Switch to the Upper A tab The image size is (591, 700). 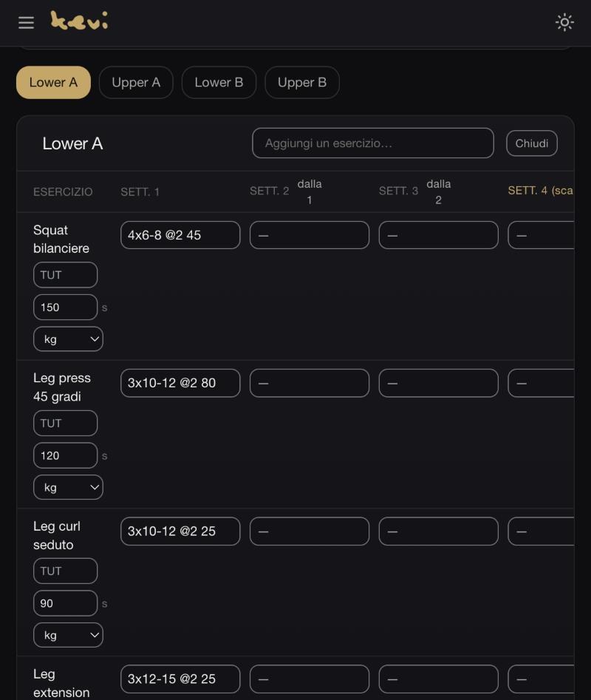[136, 83]
